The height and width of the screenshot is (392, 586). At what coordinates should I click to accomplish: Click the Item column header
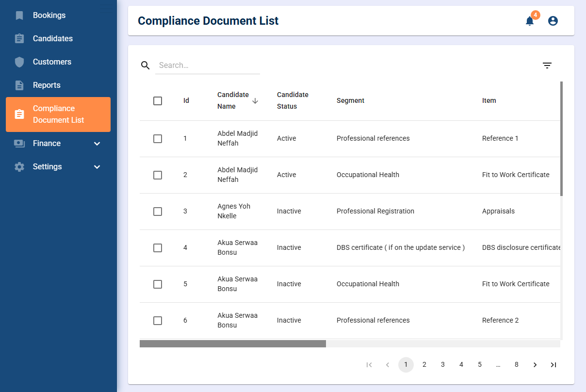click(x=489, y=101)
